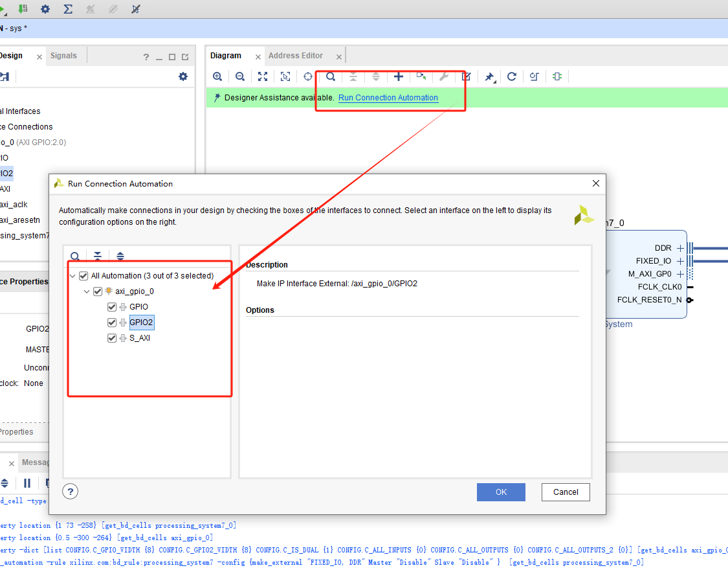Close the Address Editor tab
728x568 pixels.
click(339, 57)
